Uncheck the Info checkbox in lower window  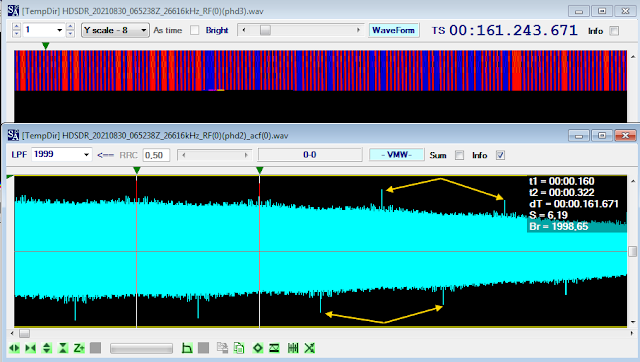(x=500, y=155)
